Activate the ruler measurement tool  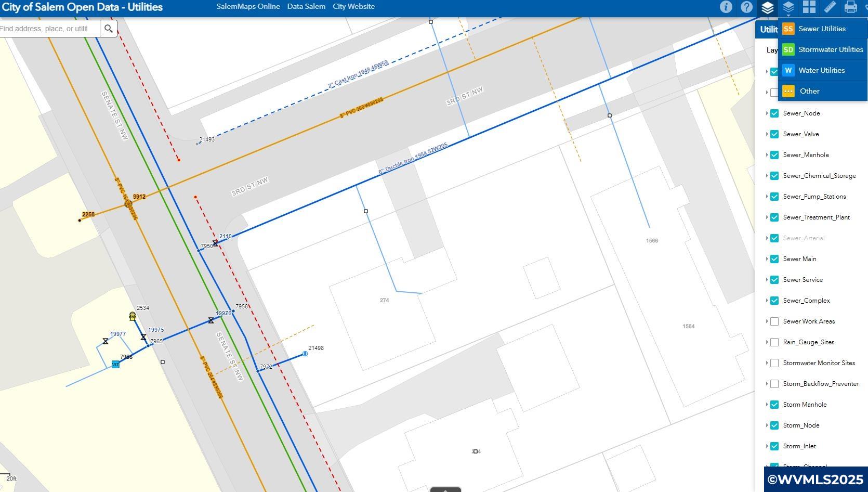[x=830, y=7]
